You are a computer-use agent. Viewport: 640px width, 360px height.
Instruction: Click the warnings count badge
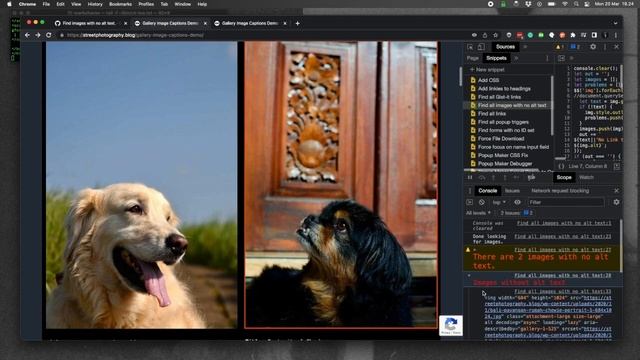(560, 47)
